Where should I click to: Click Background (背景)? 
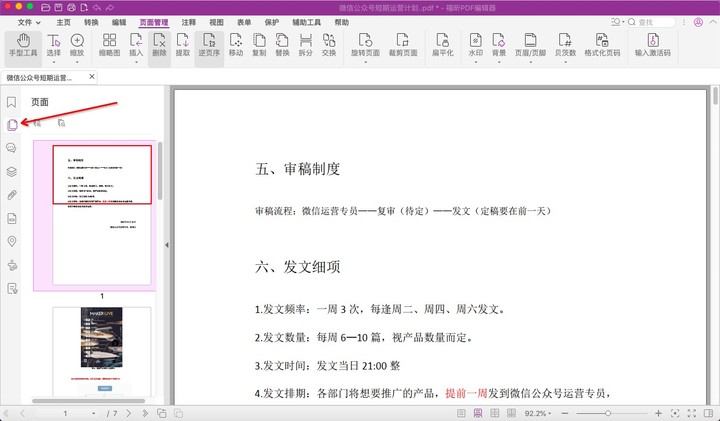pyautogui.click(x=499, y=45)
